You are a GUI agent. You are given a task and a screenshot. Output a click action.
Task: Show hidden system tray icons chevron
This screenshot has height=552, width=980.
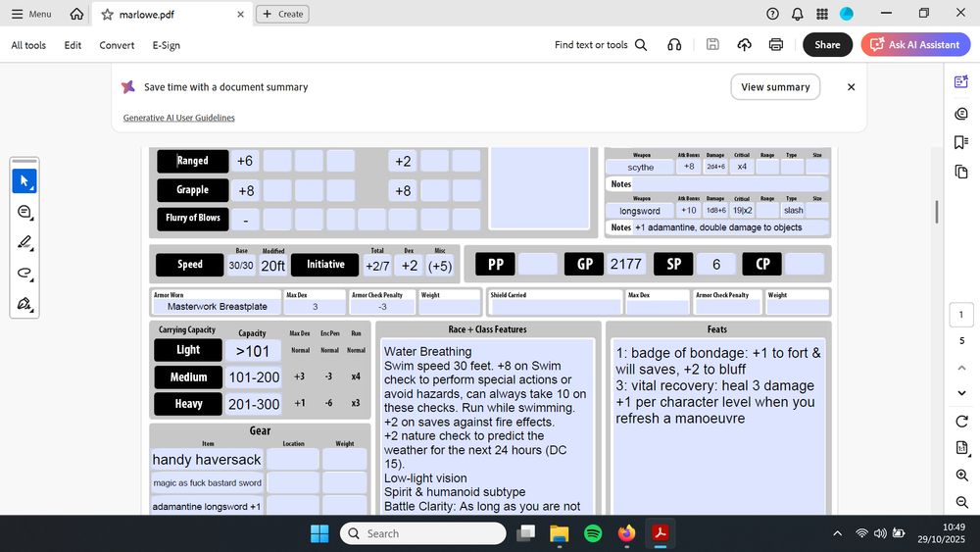[838, 533]
